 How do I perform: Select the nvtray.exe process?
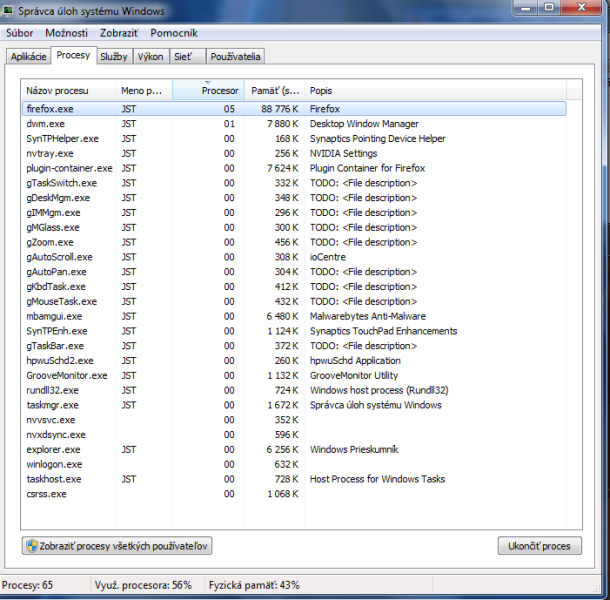294,153
